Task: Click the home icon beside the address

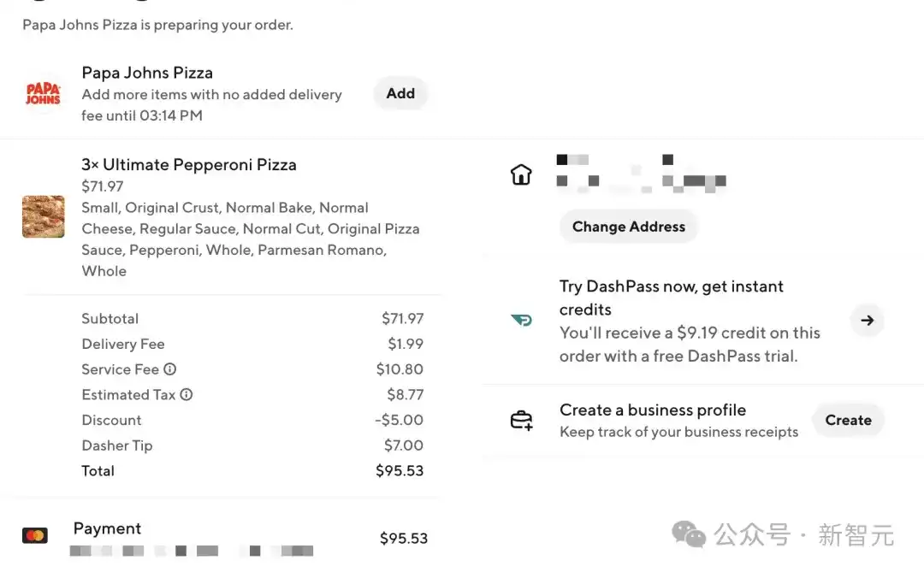Action: (x=521, y=174)
